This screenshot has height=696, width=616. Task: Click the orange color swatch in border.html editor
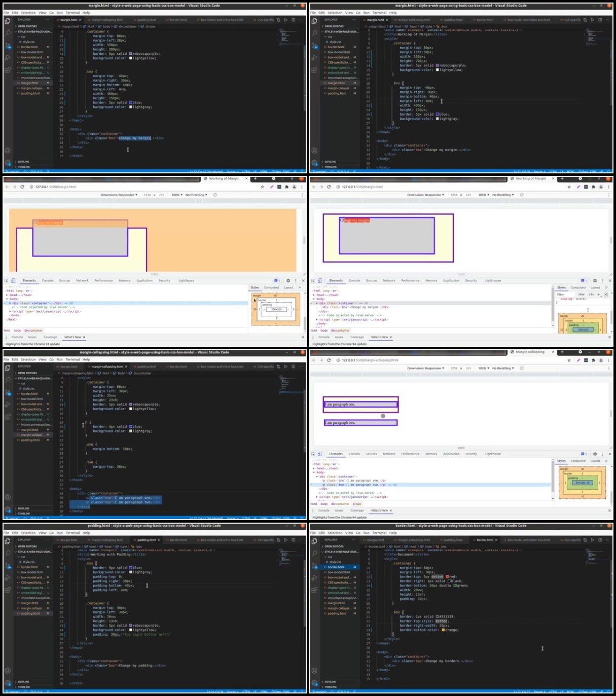[x=443, y=630]
